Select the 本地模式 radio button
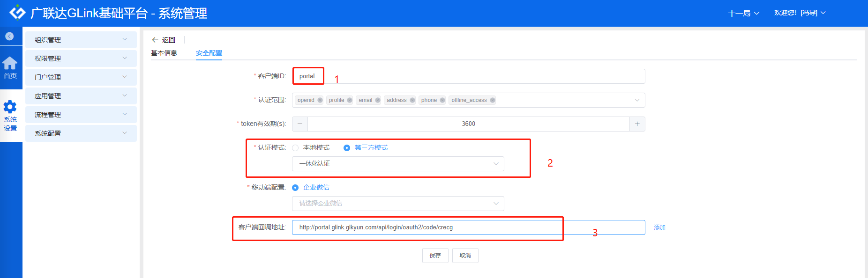Viewport: 868px width, 278px height. tap(295, 148)
